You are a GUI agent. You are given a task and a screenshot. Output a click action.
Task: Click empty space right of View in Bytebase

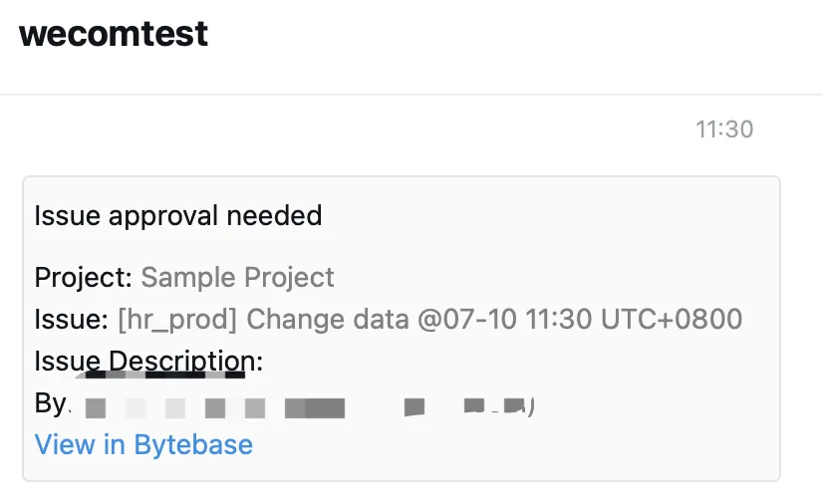pos(498,444)
